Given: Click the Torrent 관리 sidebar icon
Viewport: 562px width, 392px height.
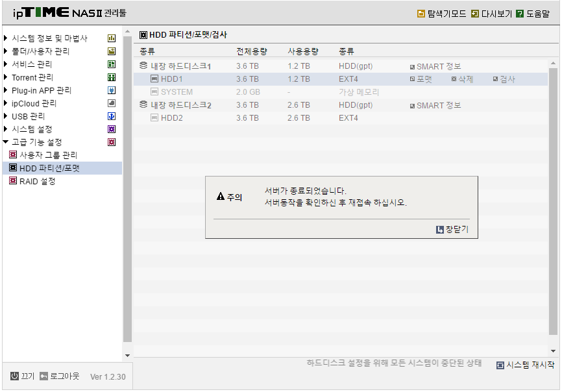Looking at the screenshot, I should tap(112, 77).
